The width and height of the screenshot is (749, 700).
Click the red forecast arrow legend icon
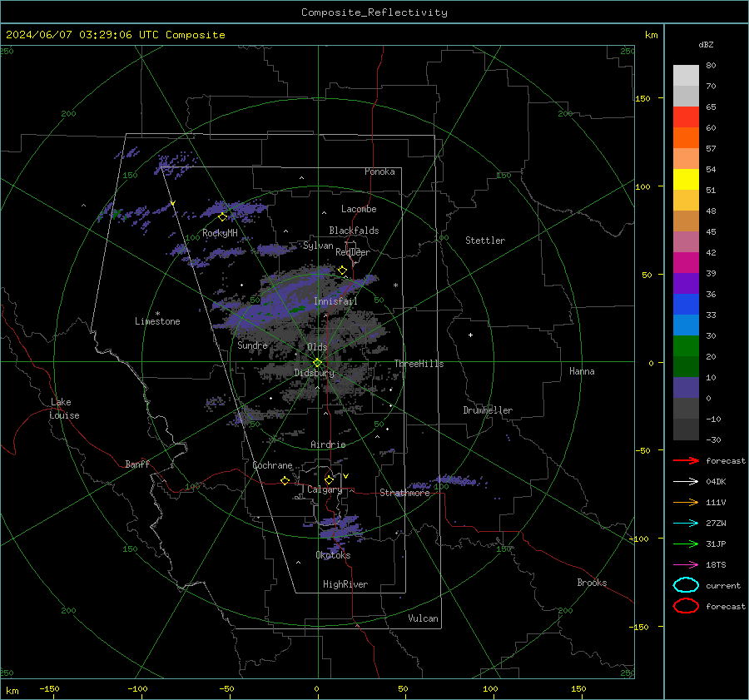[x=686, y=460]
